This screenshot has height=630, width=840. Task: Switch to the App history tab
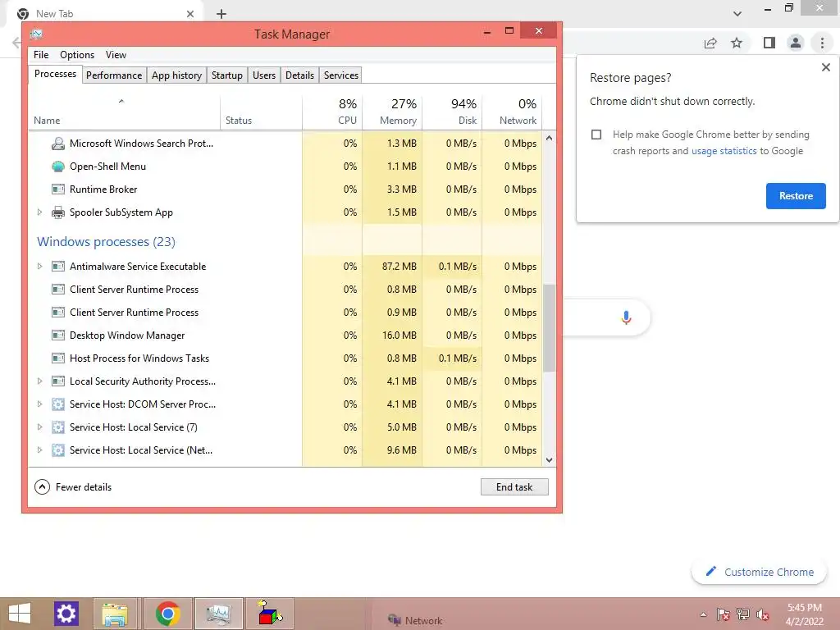[177, 75]
